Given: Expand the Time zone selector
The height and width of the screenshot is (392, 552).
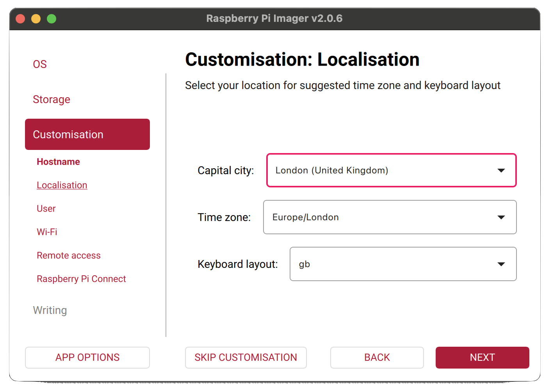Looking at the screenshot, I should [x=390, y=217].
